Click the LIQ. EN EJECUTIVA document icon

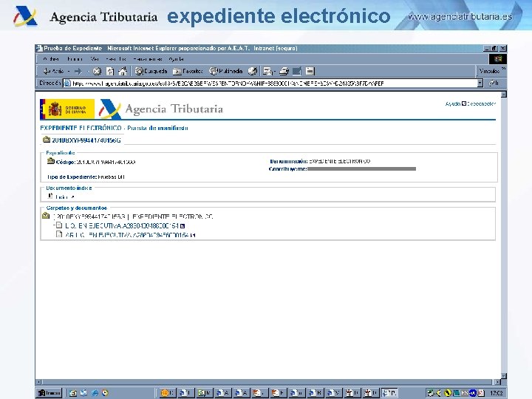point(59,225)
